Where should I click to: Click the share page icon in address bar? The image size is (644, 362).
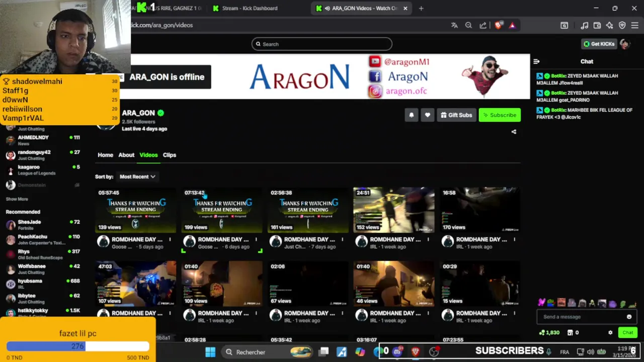[483, 25]
